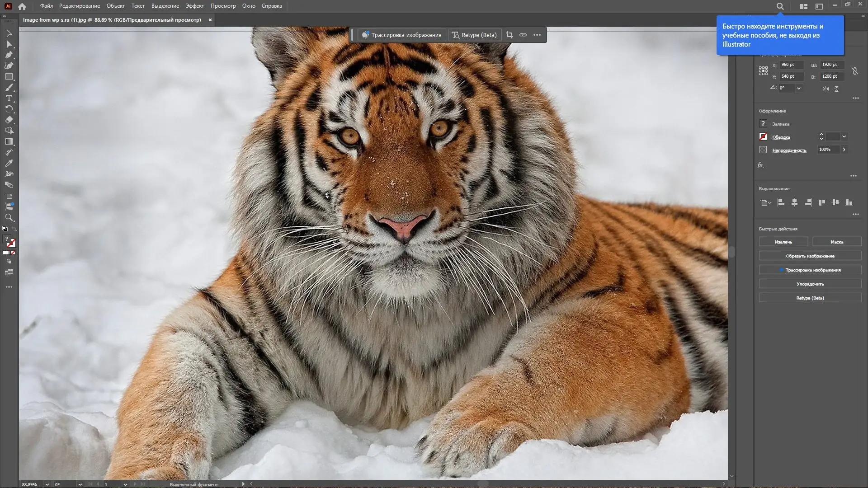Image resolution: width=868 pixels, height=488 pixels.
Task: Click the crop image icon in floating bar
Action: click(509, 35)
